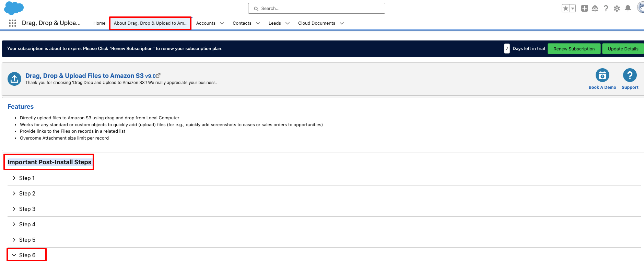Open the Contacts tab
The width and height of the screenshot is (644, 262).
tap(242, 23)
